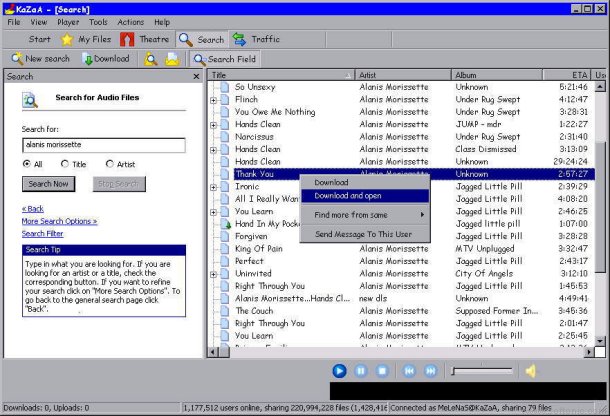The height and width of the screenshot is (416, 610).
Task: Choose Download and open in context menu
Action: point(365,196)
